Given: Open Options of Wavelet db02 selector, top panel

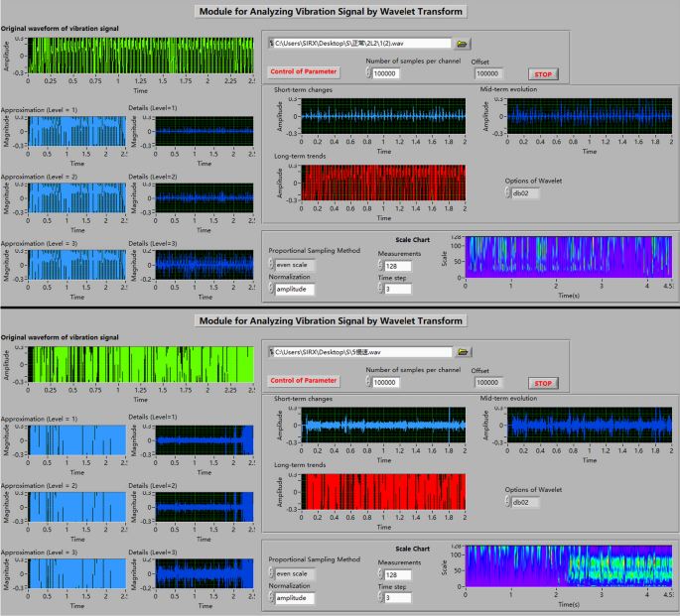Looking at the screenshot, I should pos(521,193).
